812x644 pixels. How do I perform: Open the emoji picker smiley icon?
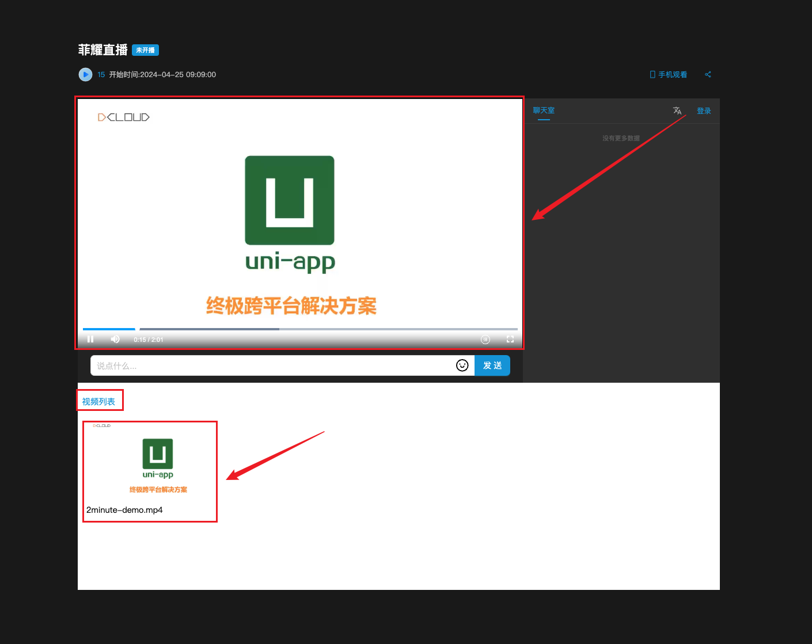[462, 365]
